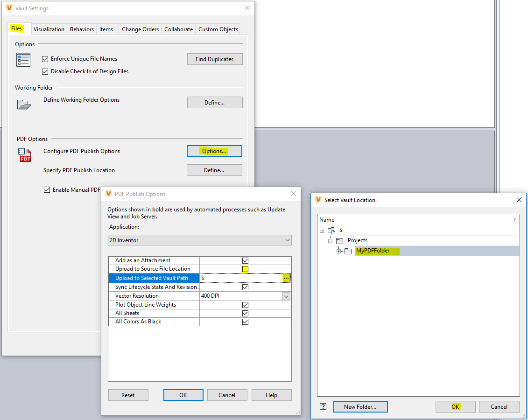Click the Options list icon in Vault Settings
This screenshot has height=420, width=528.
23,60
